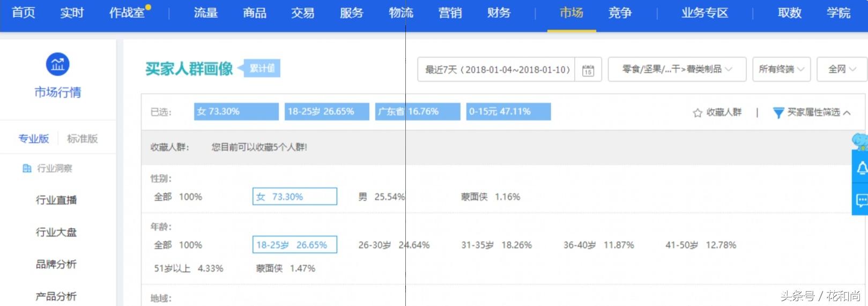This screenshot has width=868, height=306.
Task: Click the star icon beside 收藏人群
Action: click(698, 113)
